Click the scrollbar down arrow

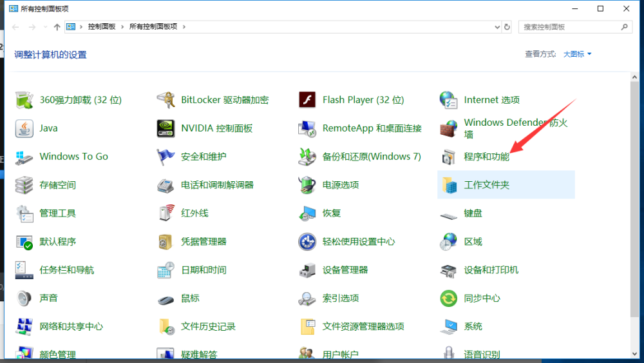pyautogui.click(x=634, y=354)
